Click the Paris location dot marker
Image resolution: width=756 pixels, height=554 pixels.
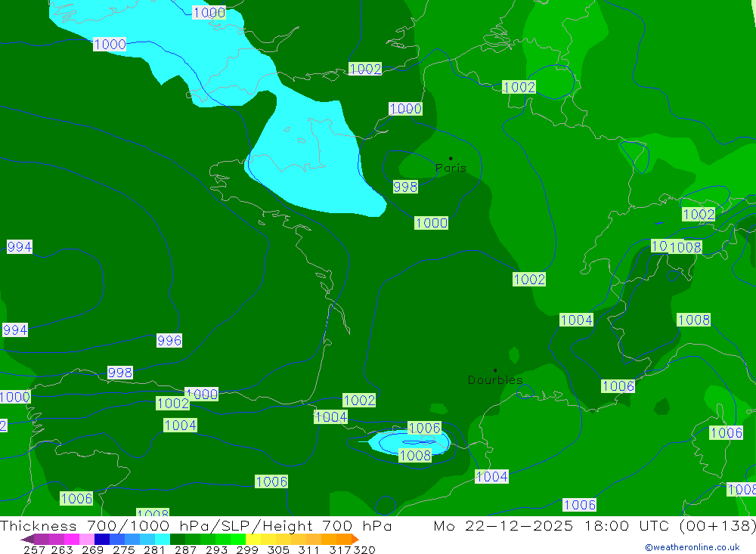[x=451, y=158]
